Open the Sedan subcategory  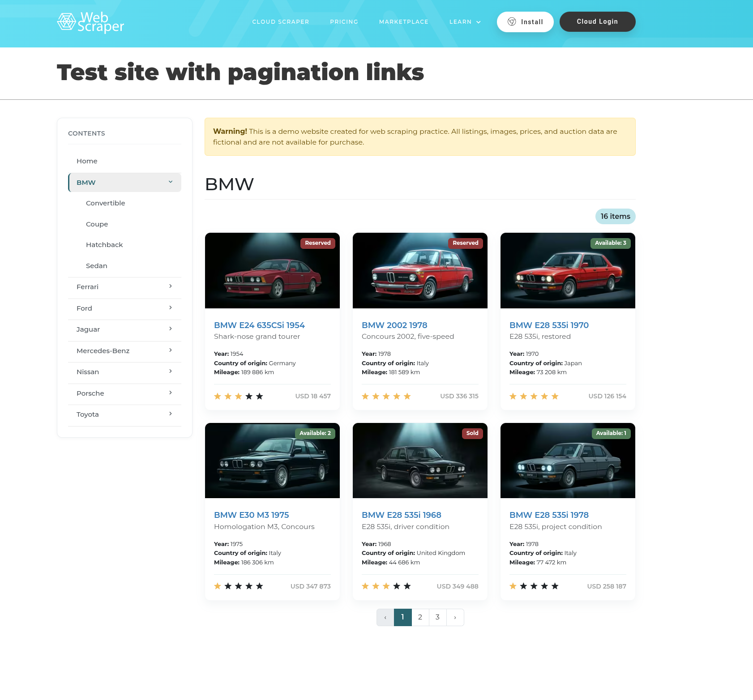(x=97, y=266)
